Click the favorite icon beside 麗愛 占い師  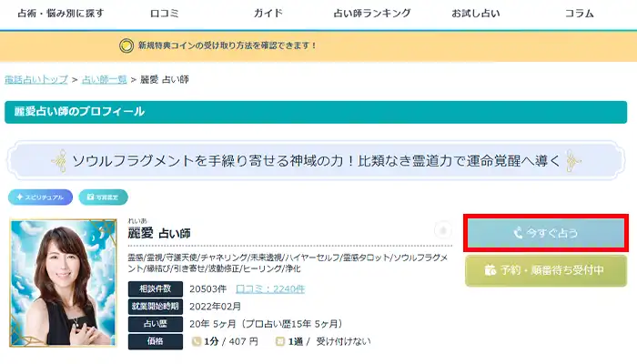(x=442, y=231)
